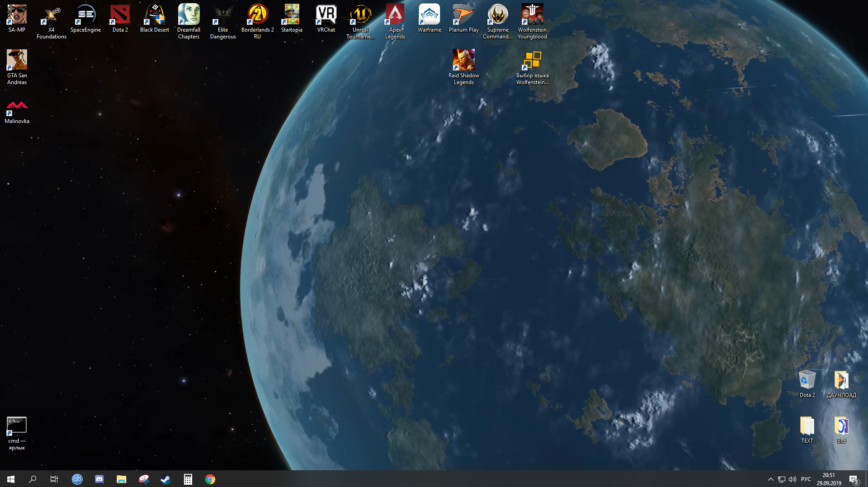This screenshot has height=487, width=868.
Task: Open Task View from taskbar
Action: [54, 479]
